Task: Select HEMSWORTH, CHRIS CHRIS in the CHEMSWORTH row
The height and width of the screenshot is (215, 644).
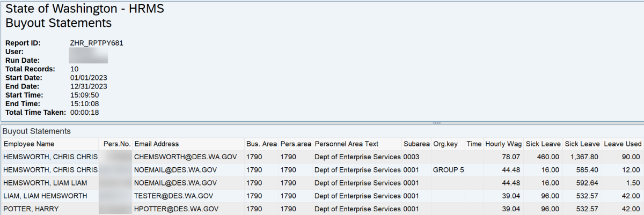Action: point(50,157)
